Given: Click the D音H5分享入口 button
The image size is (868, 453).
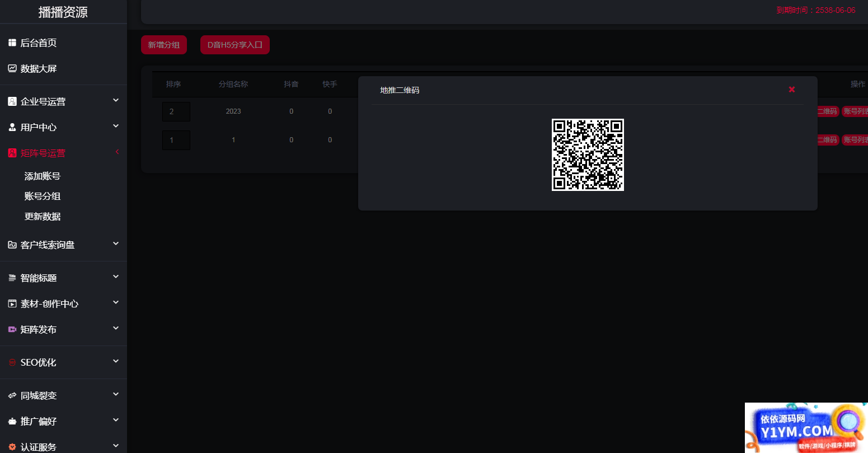Looking at the screenshot, I should coord(235,45).
